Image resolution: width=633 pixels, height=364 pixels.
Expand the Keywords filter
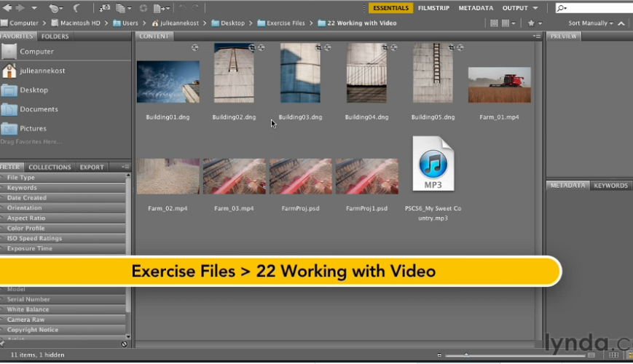click(63, 188)
